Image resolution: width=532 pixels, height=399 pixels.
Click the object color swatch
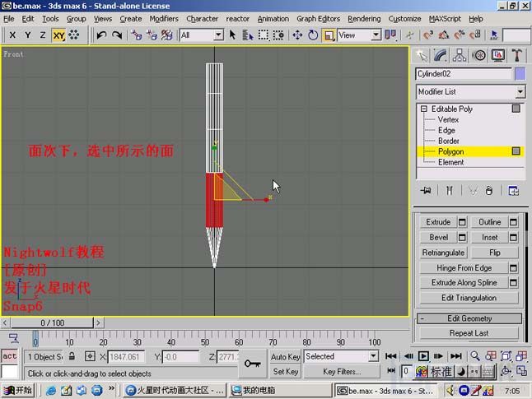point(520,73)
